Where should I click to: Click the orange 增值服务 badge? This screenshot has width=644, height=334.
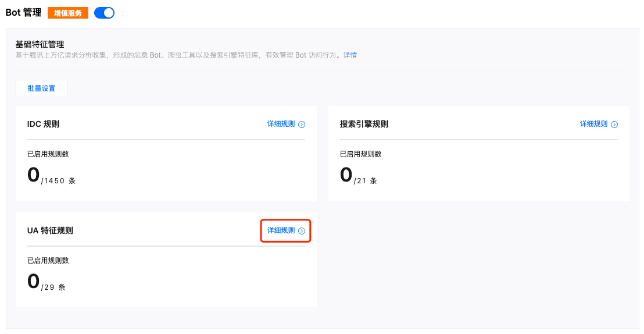pos(68,13)
